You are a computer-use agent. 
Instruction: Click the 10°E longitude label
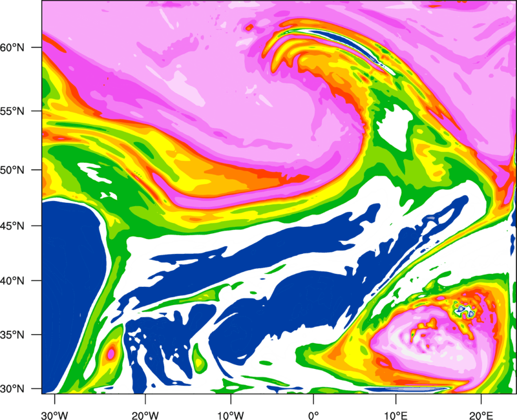tap(396, 415)
